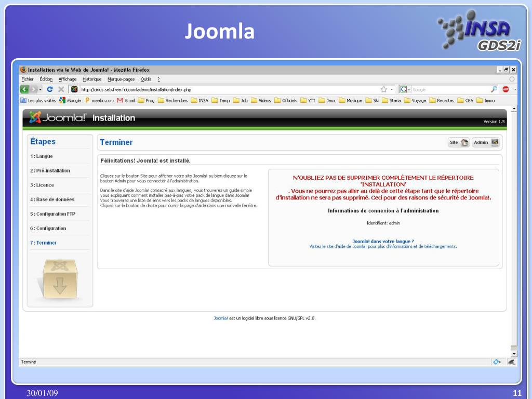Open the Outils menu
Screen dimensions: 532x399
pyautogui.click(x=146, y=79)
